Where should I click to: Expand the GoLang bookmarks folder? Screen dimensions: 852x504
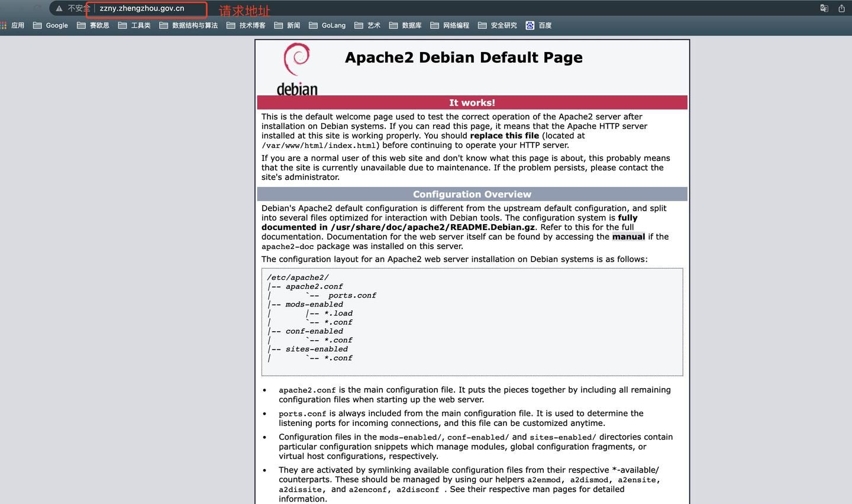327,25
